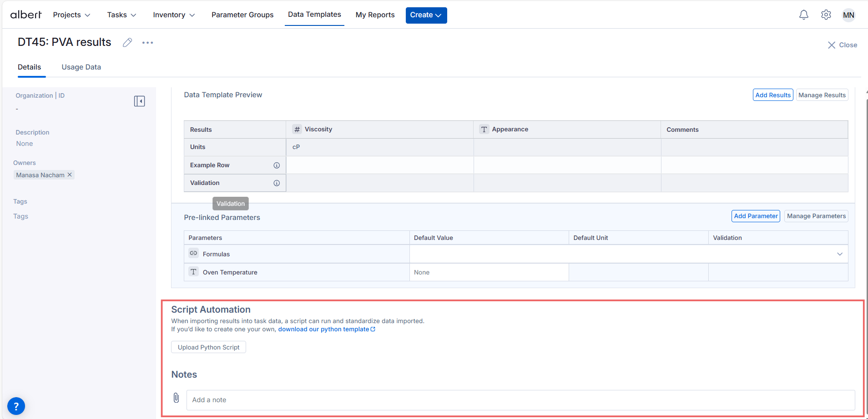Click the Example Row info icon
868x419 pixels.
(276, 165)
